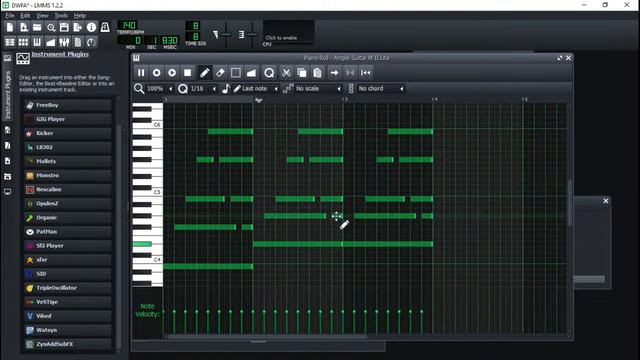This screenshot has width=640, height=360.
Task: Select the TripleOscillator instrument plugin
Action: tap(68, 288)
